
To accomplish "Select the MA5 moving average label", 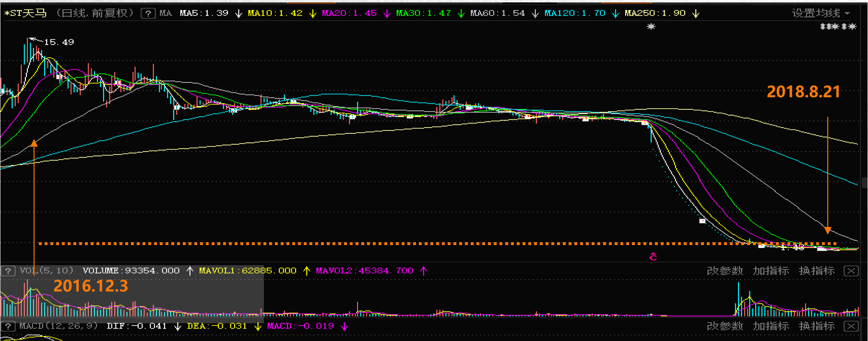I will point(204,13).
